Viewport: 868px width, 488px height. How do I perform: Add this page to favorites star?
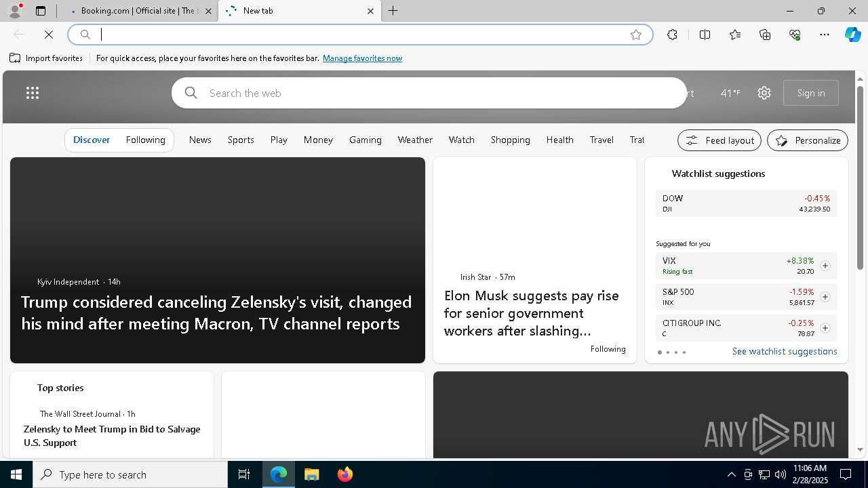pos(636,35)
